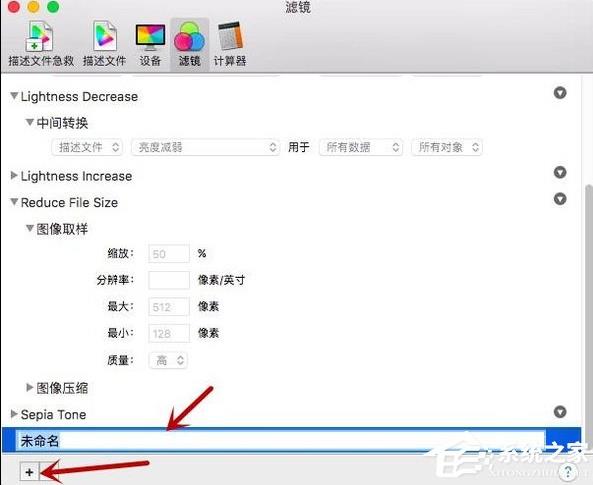Expand the Lightness Increase filter

pyautogui.click(x=14, y=176)
